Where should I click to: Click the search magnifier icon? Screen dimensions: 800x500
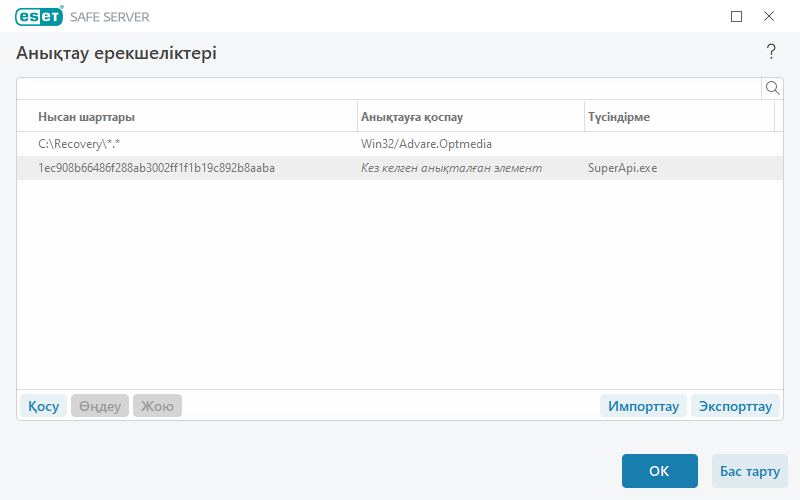point(772,88)
